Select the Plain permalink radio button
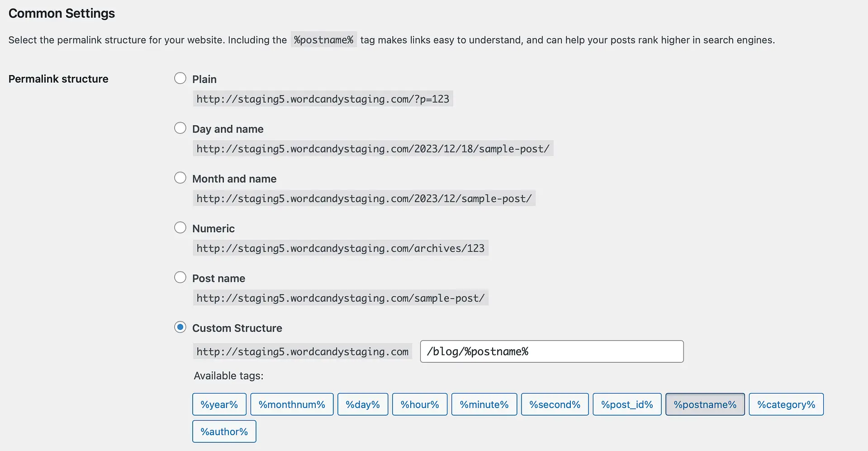This screenshot has width=868, height=451. click(180, 78)
